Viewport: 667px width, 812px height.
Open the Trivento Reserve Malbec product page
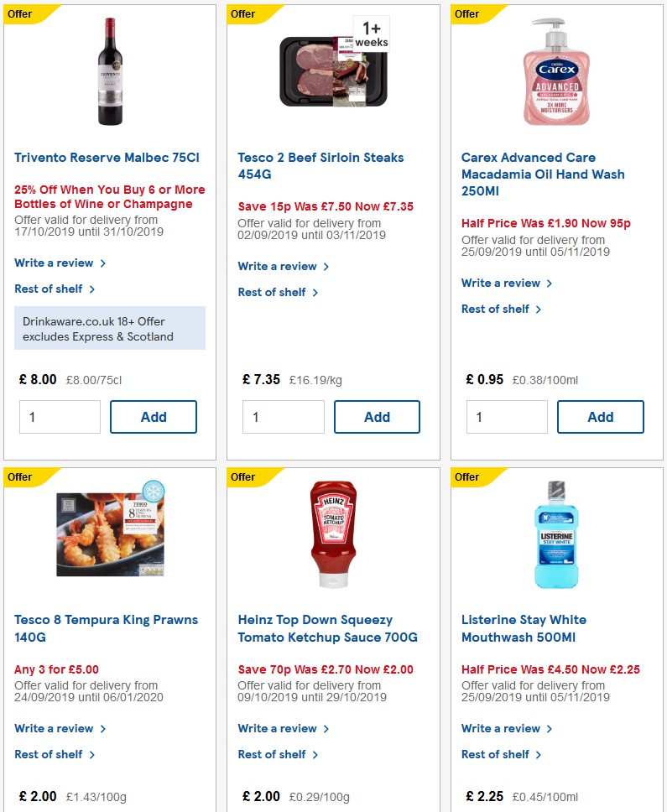(108, 157)
